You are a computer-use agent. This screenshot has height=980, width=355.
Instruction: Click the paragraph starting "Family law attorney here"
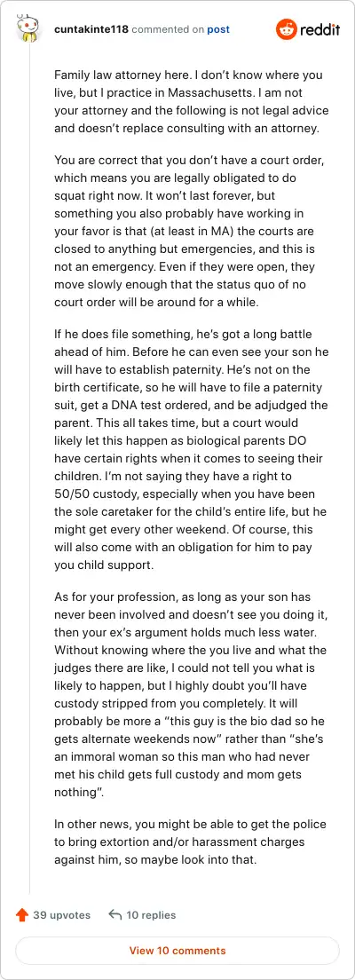(x=191, y=103)
